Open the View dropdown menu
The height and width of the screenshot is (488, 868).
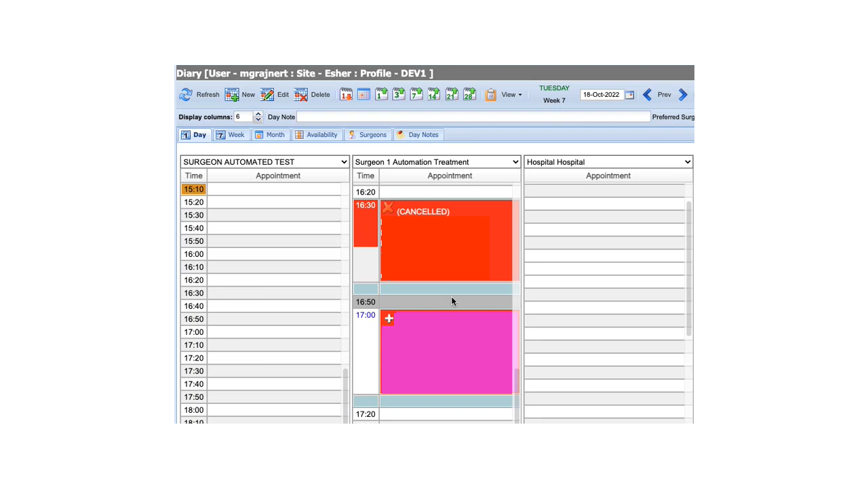pos(512,95)
